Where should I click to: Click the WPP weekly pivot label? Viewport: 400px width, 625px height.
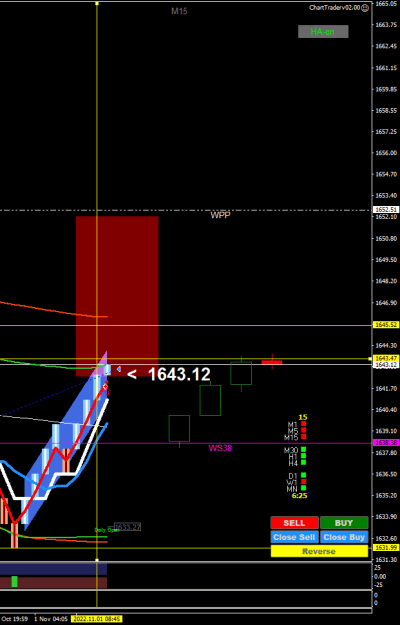pyautogui.click(x=220, y=215)
